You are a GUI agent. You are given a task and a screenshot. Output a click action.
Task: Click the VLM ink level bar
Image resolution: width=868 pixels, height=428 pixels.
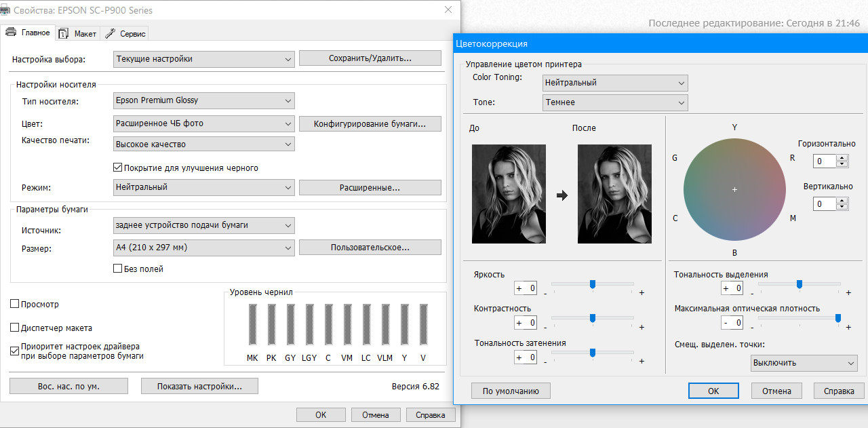point(385,326)
